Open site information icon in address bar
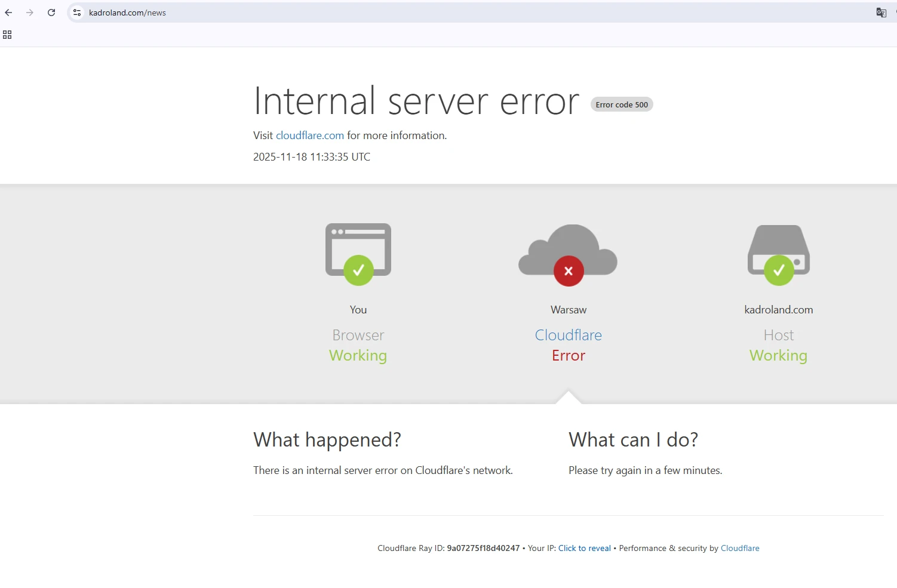 77,13
